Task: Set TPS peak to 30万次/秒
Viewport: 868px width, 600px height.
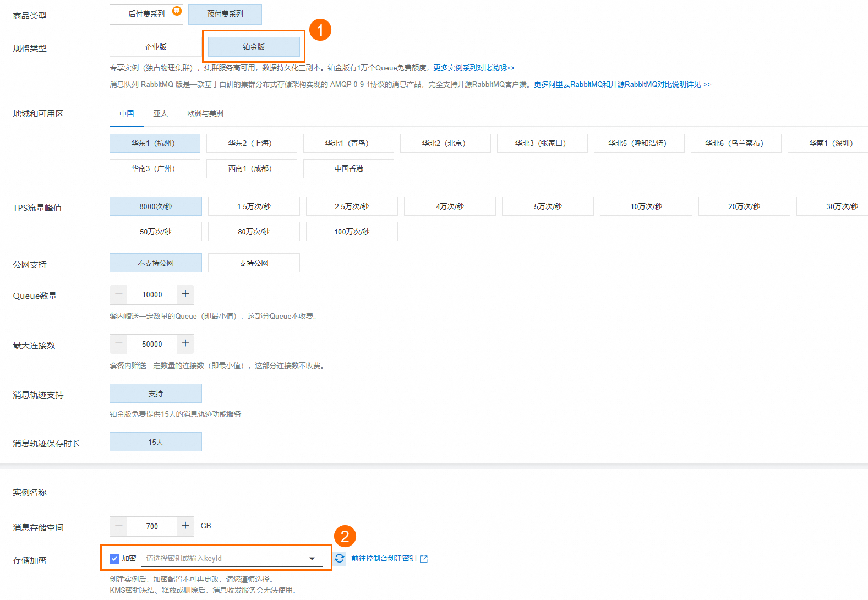Action: pos(832,206)
